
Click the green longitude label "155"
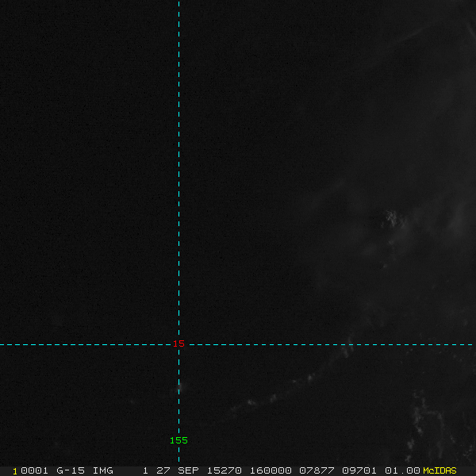pos(178,440)
